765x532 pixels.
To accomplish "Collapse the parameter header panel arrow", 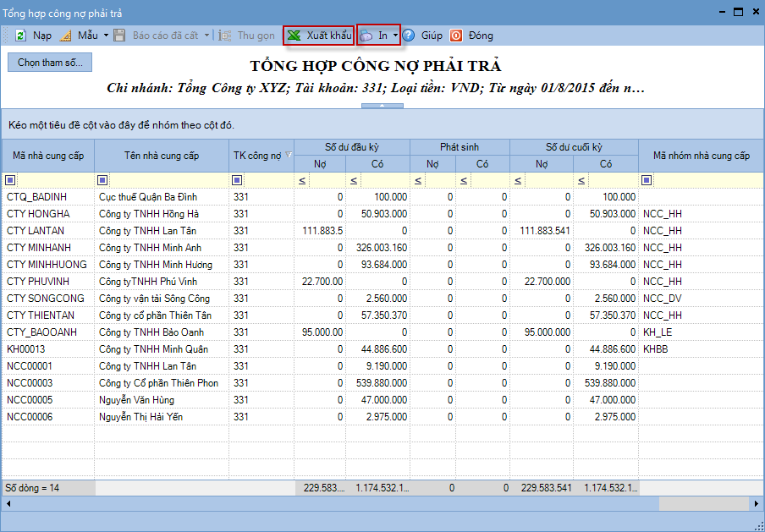I will coord(382,106).
